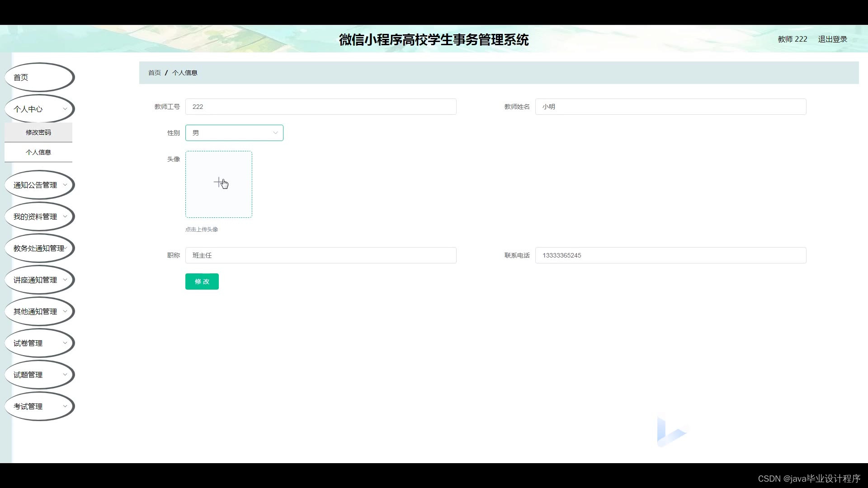Click the avatar upload area with plus icon

pyautogui.click(x=218, y=184)
